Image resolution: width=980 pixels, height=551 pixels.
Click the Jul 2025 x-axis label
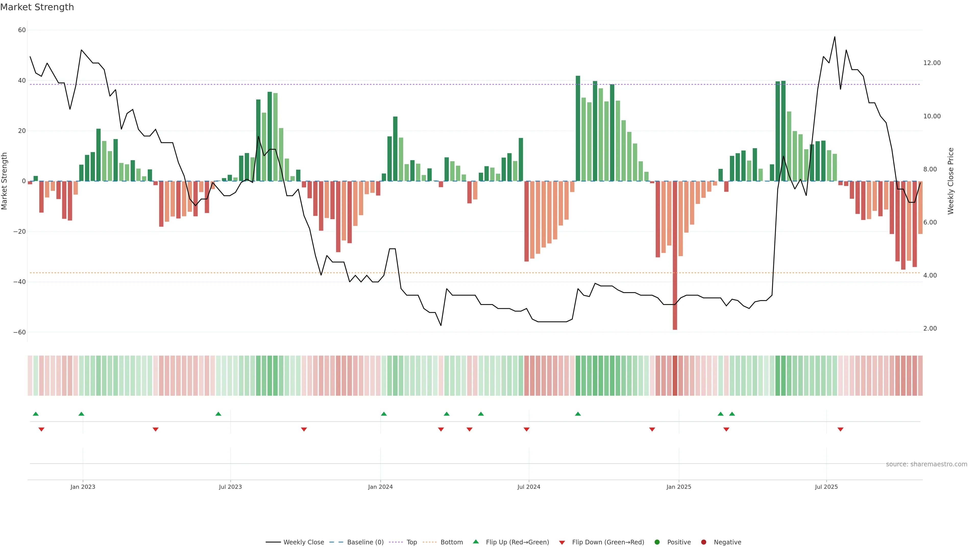tap(826, 487)
